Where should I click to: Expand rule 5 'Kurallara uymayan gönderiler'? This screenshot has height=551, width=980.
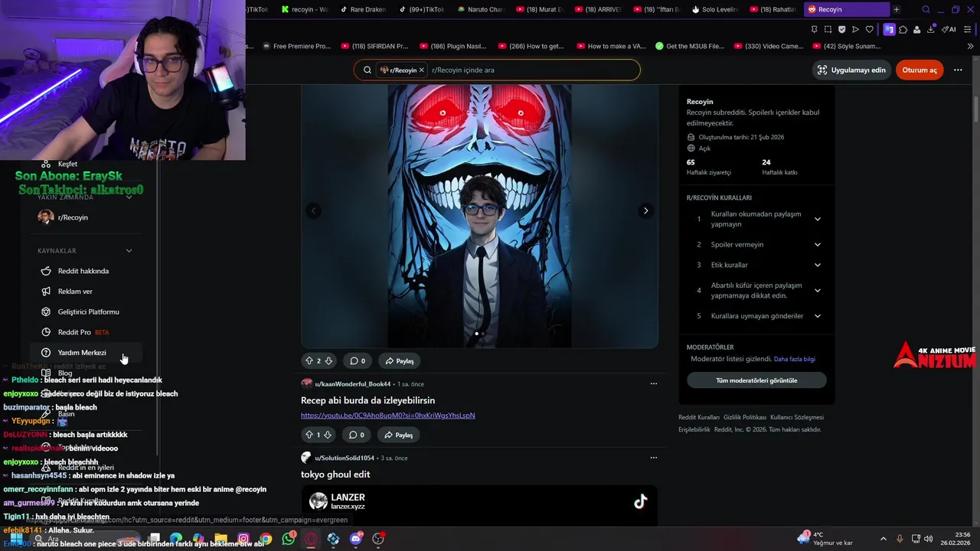tap(758, 315)
